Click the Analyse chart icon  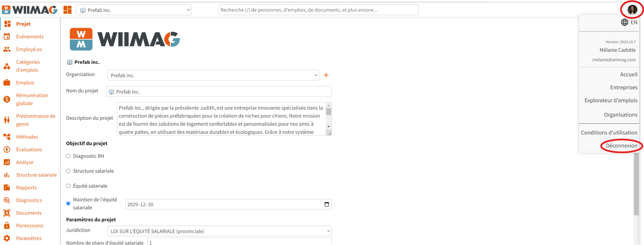[7, 162]
